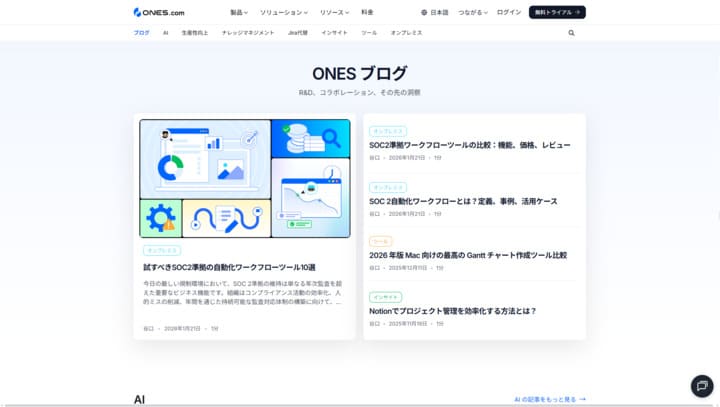The image size is (720, 407).
Task: Select the インサイト category tab
Action: (x=334, y=33)
